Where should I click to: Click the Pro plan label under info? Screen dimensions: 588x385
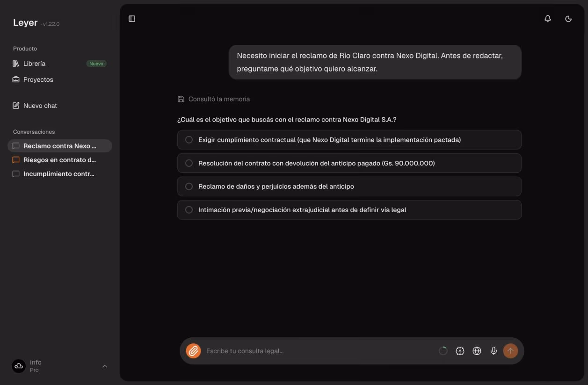(x=34, y=370)
